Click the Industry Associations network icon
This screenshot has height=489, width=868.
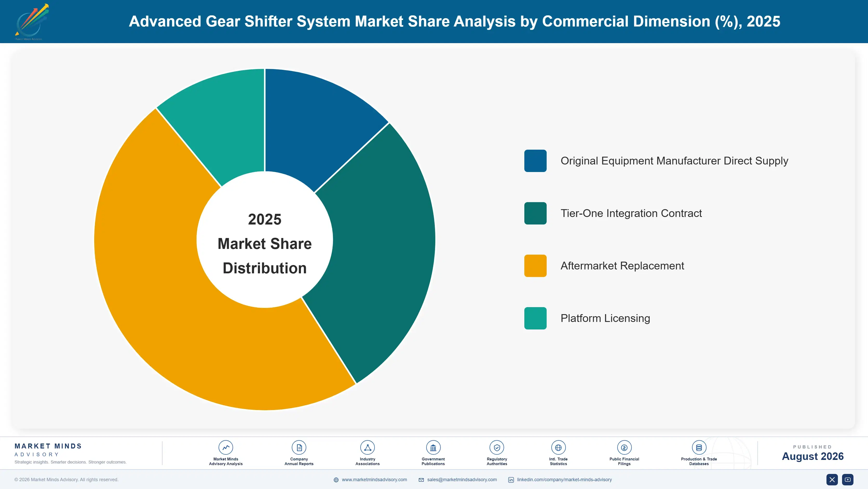click(x=367, y=447)
